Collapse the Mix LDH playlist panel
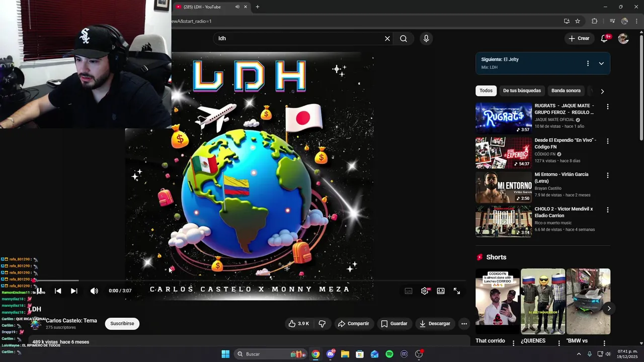The width and height of the screenshot is (644, 362). tap(601, 63)
